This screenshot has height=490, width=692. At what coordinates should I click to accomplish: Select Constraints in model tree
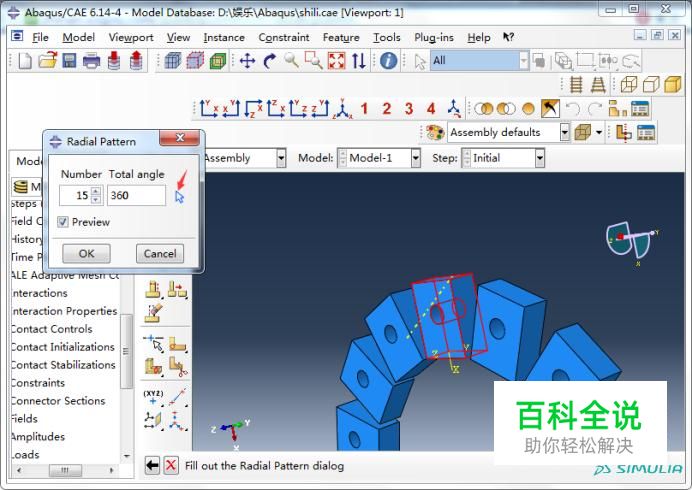point(38,383)
